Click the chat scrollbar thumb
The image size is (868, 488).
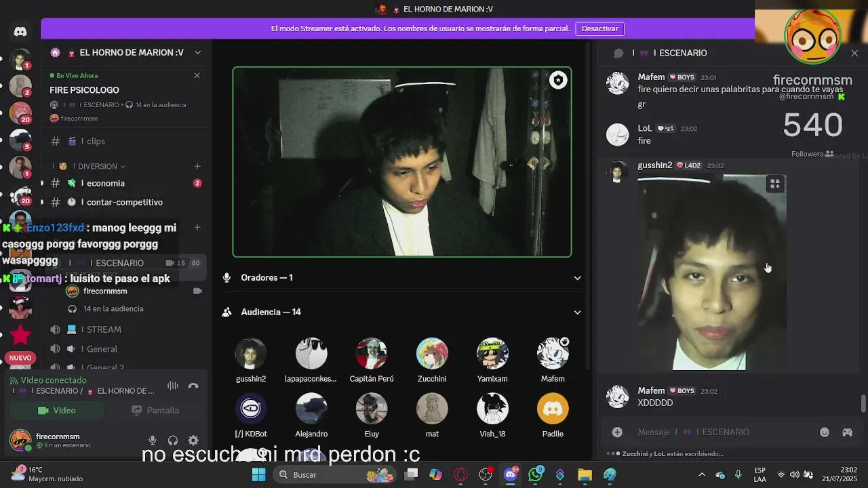[x=863, y=403]
